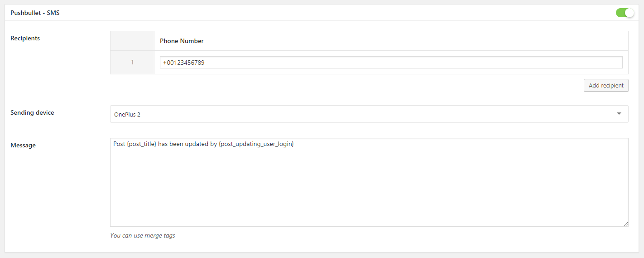The image size is (644, 258).
Task: Disable the Pushbullet - SMS toggle switch
Action: click(625, 13)
